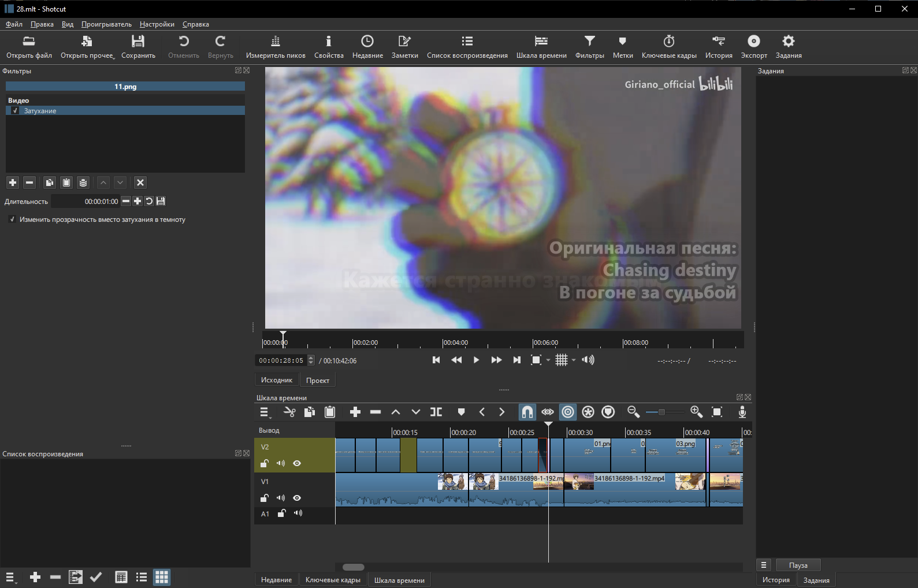
Task: Click record audio microphone icon in timeline
Action: click(x=742, y=412)
